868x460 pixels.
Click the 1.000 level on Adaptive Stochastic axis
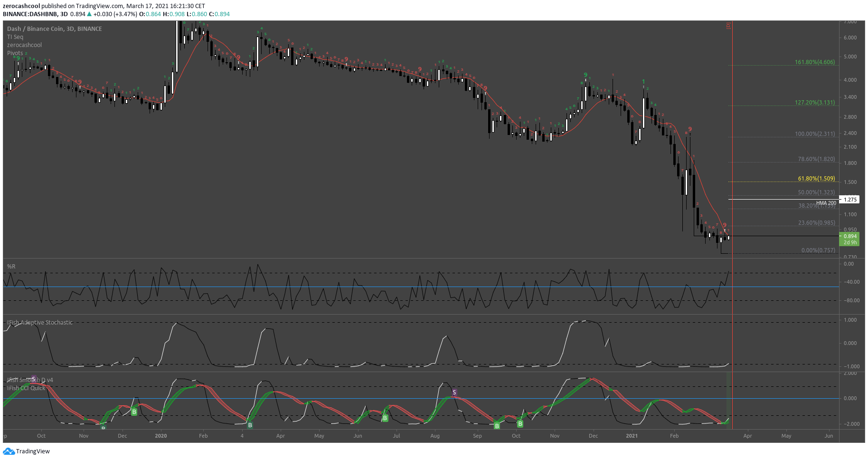tap(850, 320)
